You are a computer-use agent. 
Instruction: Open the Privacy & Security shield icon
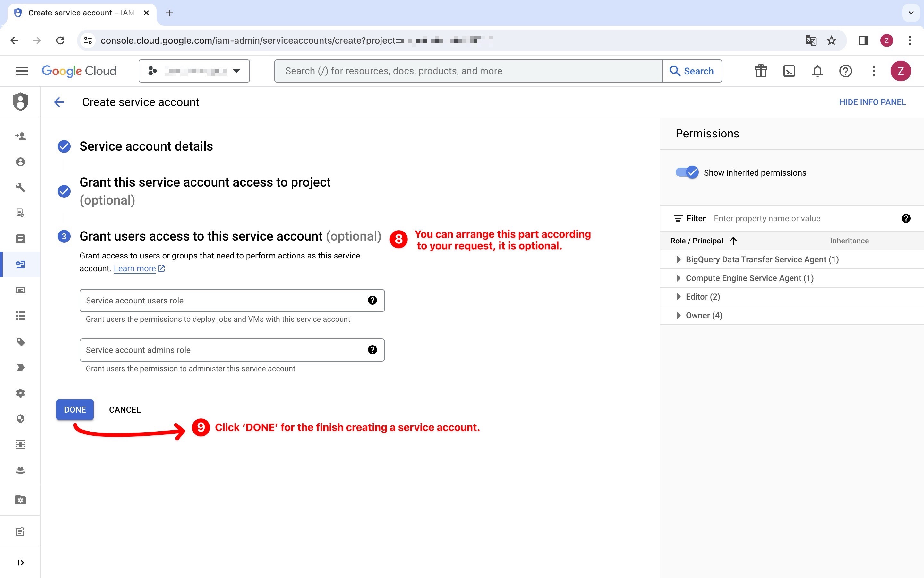[x=20, y=419]
